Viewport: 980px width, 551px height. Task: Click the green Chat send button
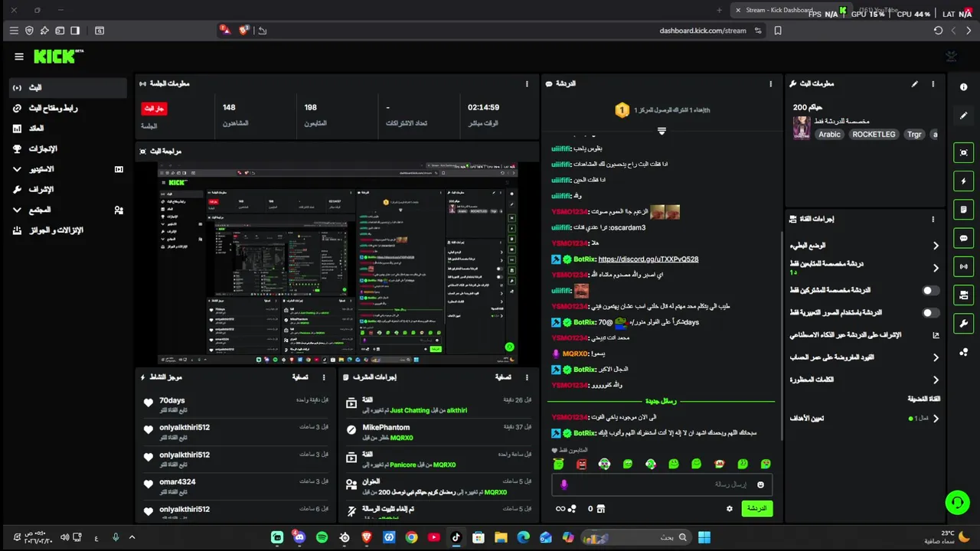[x=756, y=508]
